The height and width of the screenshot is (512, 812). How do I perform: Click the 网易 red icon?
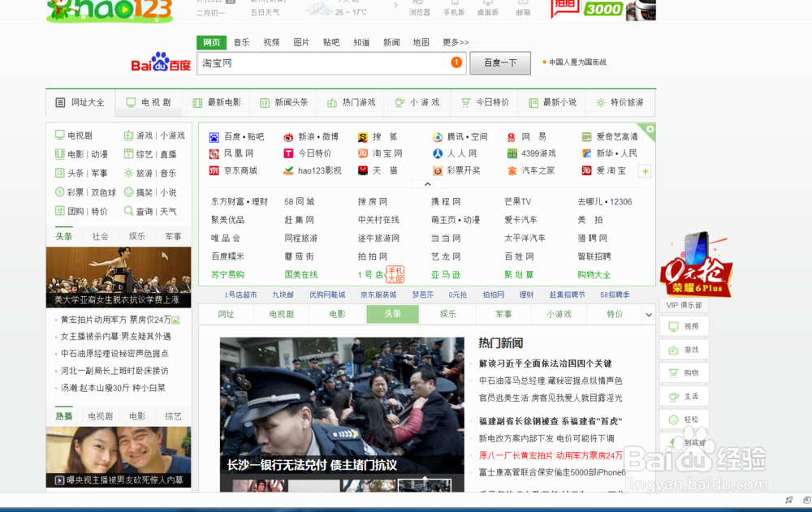point(512,137)
